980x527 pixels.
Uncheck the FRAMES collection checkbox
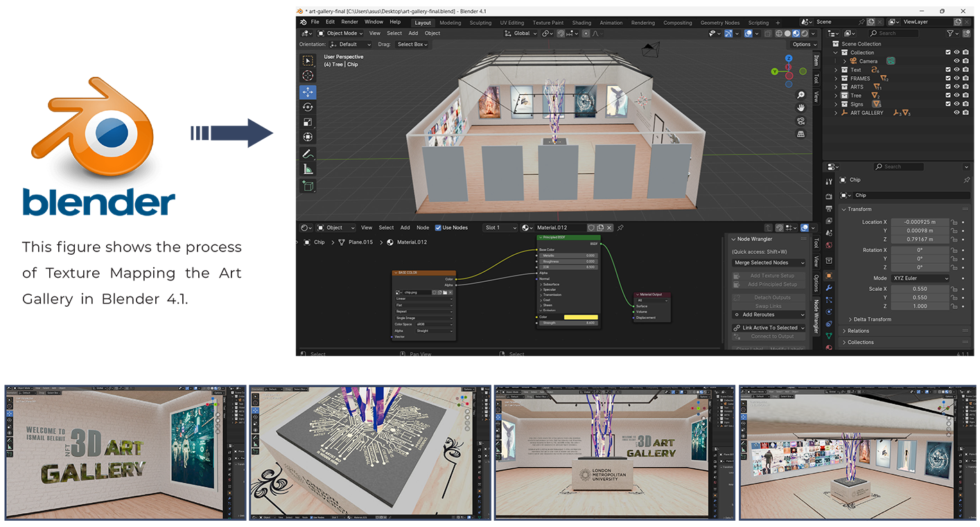tap(948, 78)
